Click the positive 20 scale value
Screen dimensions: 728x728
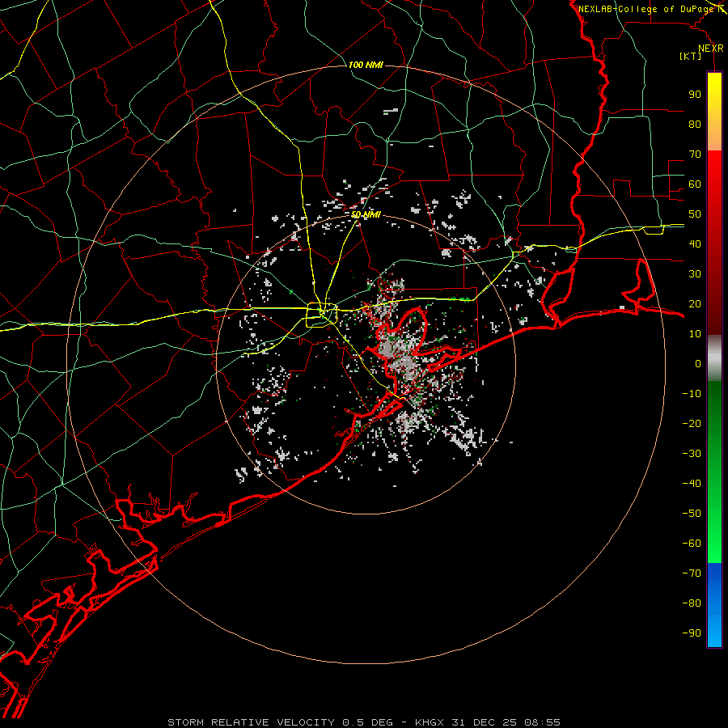(x=695, y=303)
